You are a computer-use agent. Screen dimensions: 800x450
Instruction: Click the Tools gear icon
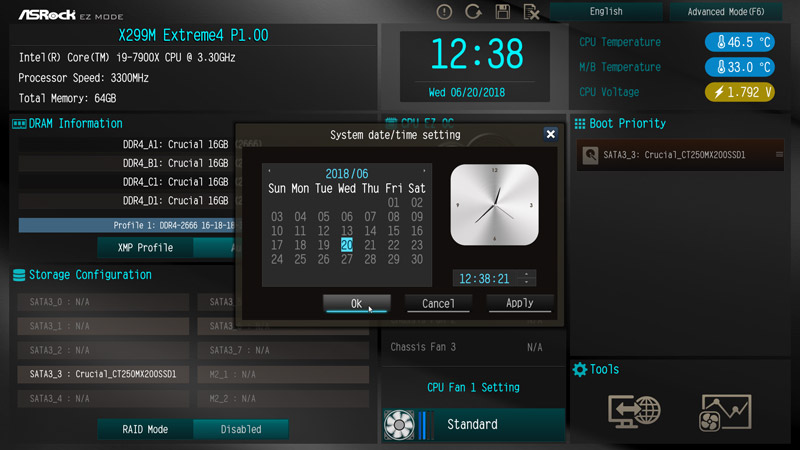pos(580,369)
